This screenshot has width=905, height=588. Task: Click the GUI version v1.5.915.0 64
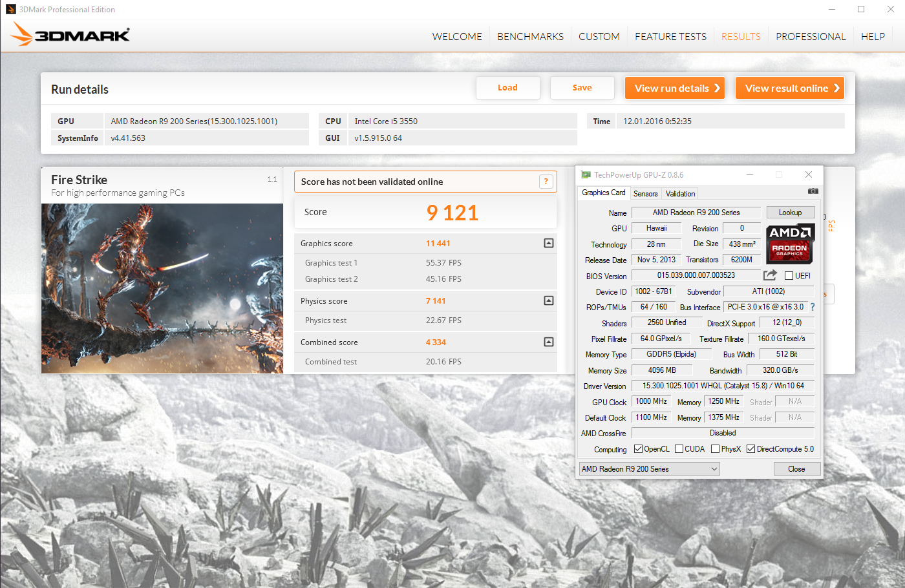pyautogui.click(x=378, y=138)
